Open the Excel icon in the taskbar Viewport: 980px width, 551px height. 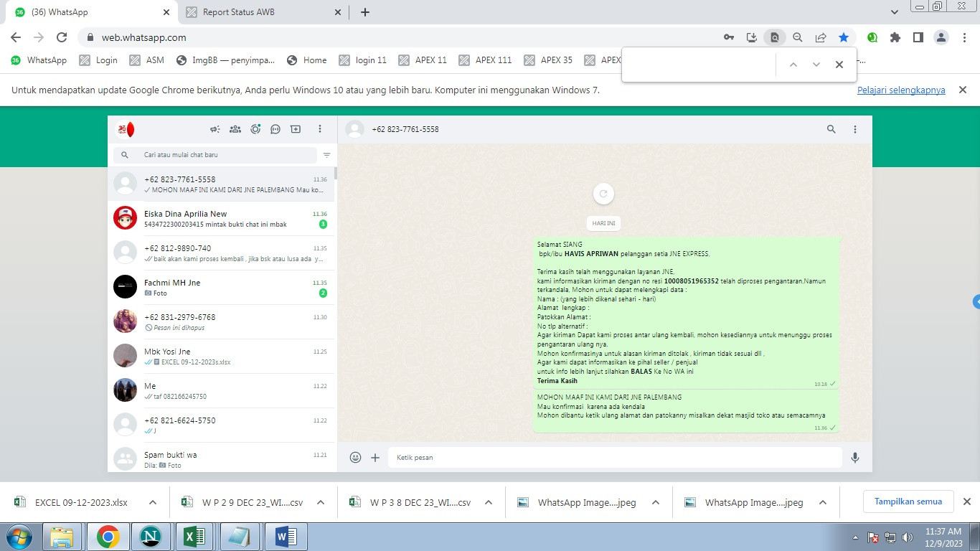195,537
